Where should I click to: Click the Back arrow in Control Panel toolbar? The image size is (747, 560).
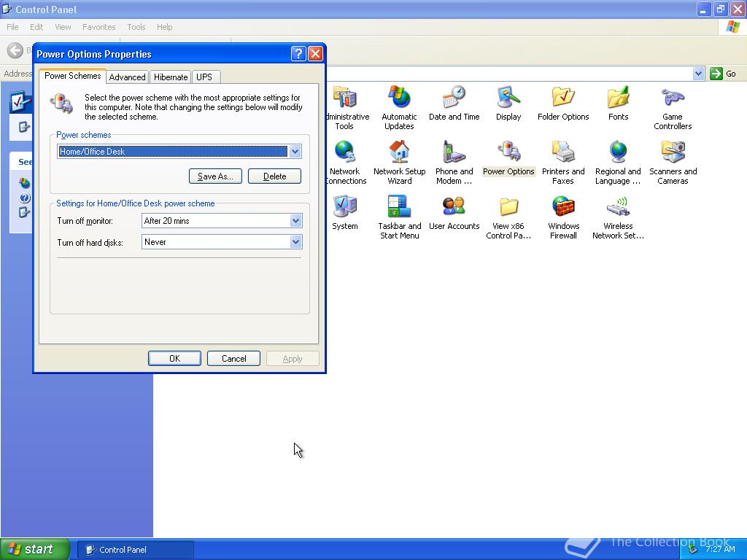15,50
